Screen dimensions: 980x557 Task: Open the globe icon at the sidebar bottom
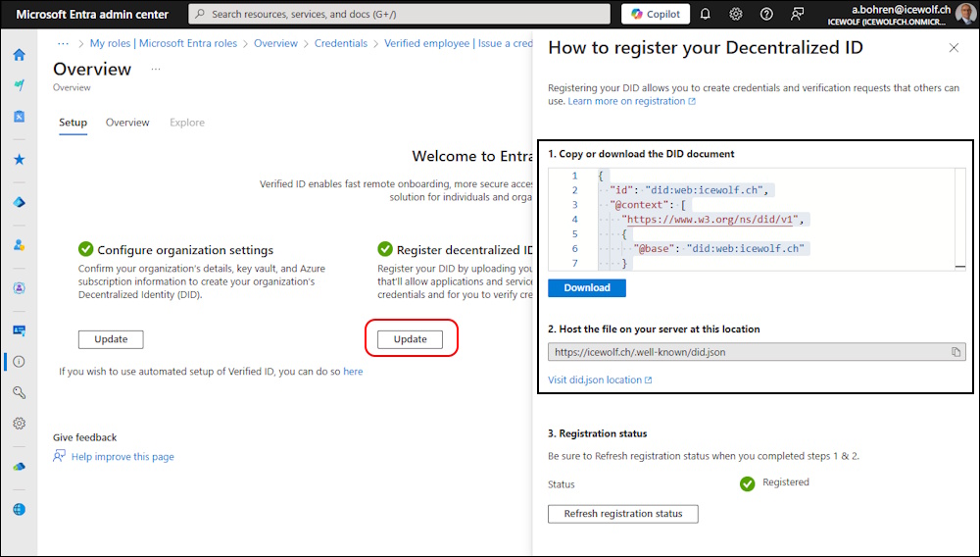[19, 510]
